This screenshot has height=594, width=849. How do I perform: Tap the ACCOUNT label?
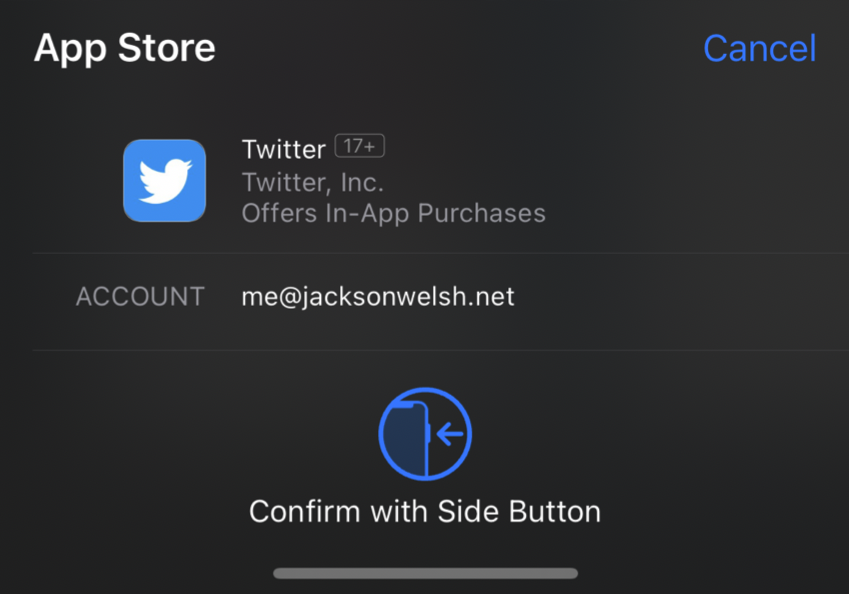click(x=140, y=296)
